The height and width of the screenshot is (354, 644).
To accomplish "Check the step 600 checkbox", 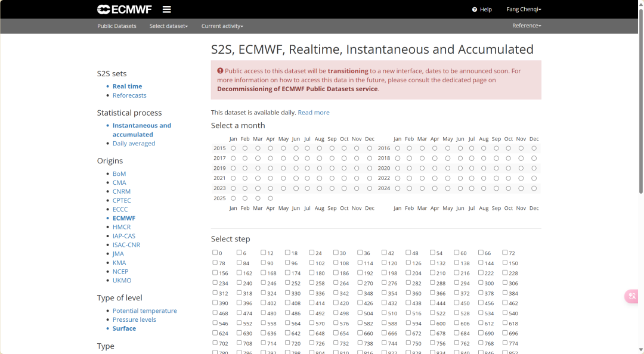I will click(432, 323).
